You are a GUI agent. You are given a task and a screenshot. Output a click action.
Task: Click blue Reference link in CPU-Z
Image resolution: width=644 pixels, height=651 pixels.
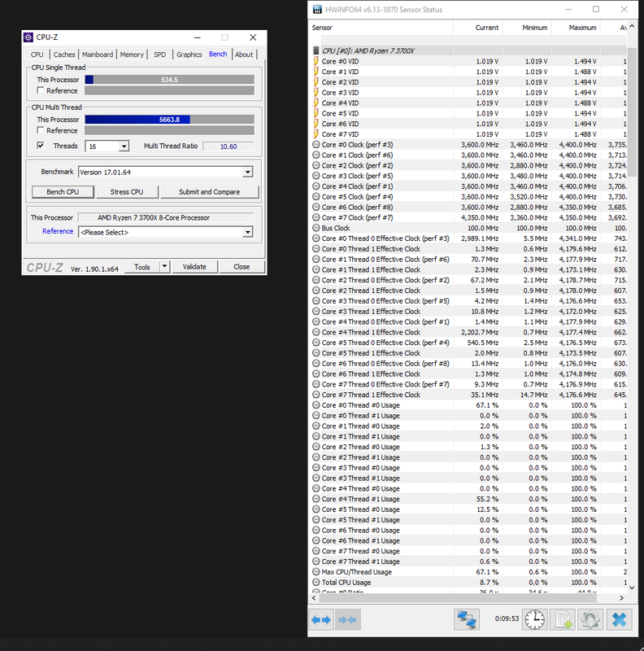(x=58, y=231)
